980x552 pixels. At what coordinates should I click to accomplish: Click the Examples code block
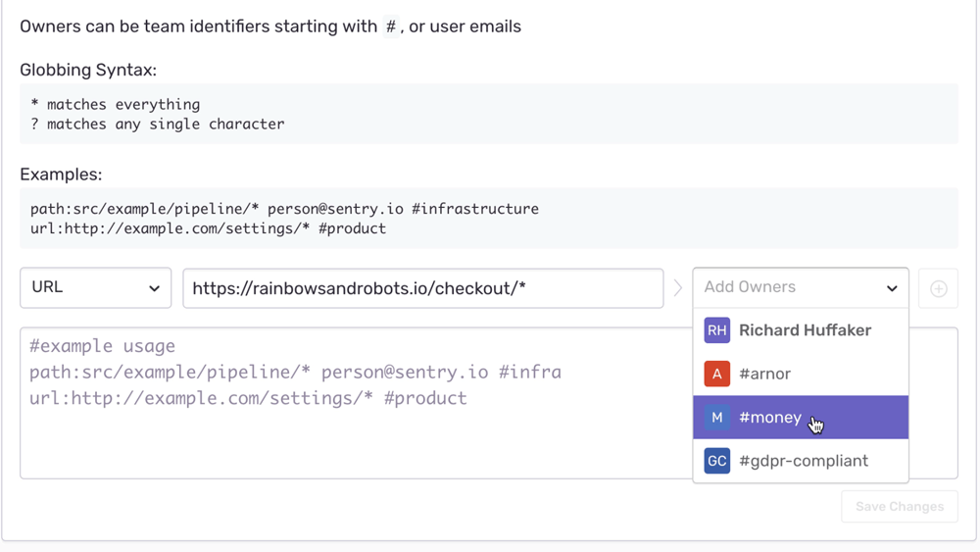click(x=488, y=219)
